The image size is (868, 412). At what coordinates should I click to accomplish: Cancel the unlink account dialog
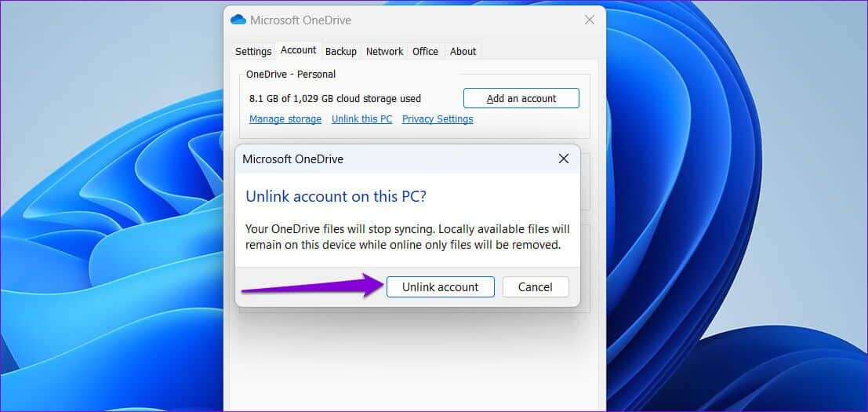(536, 287)
